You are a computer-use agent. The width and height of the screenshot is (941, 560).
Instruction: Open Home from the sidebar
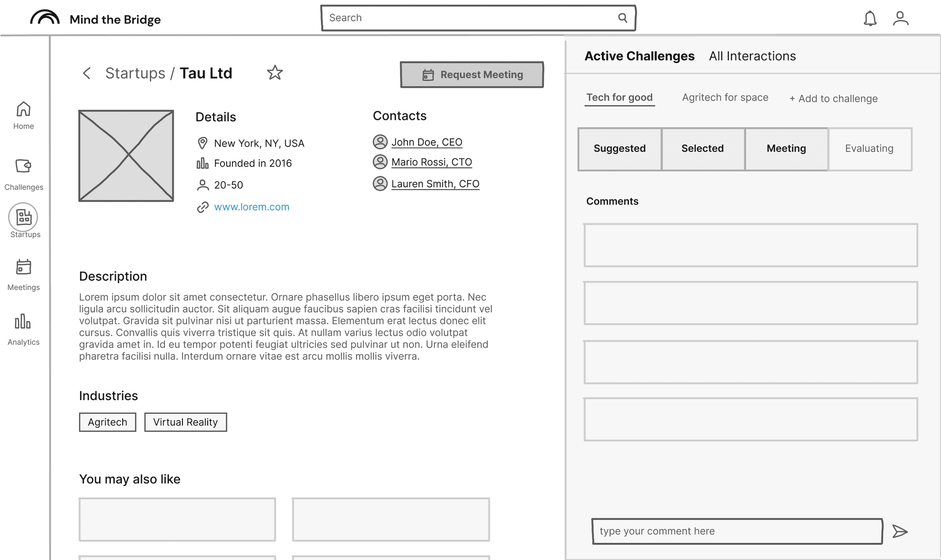click(23, 115)
